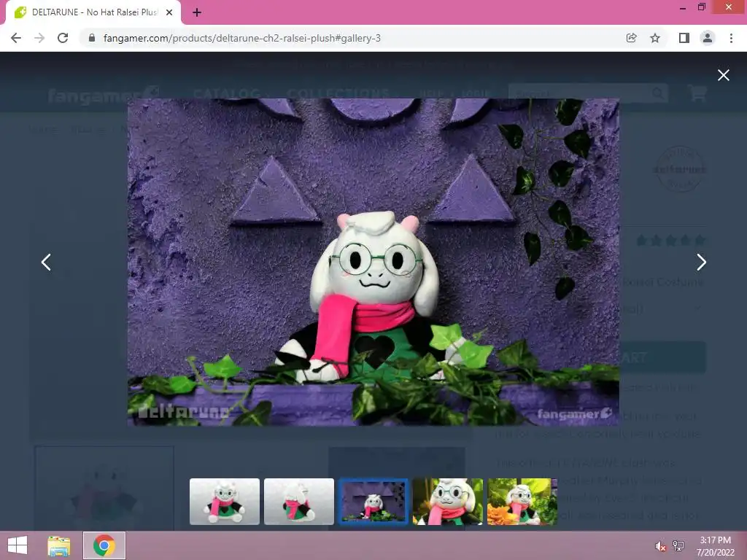Viewport: 747px width, 560px height.
Task: Select the fourth close-up plush thumbnail
Action: [448, 502]
